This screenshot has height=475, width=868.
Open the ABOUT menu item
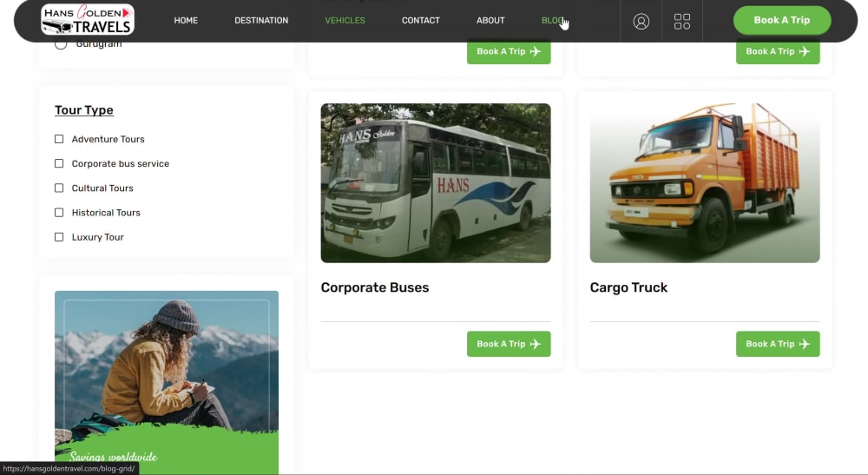pyautogui.click(x=490, y=21)
